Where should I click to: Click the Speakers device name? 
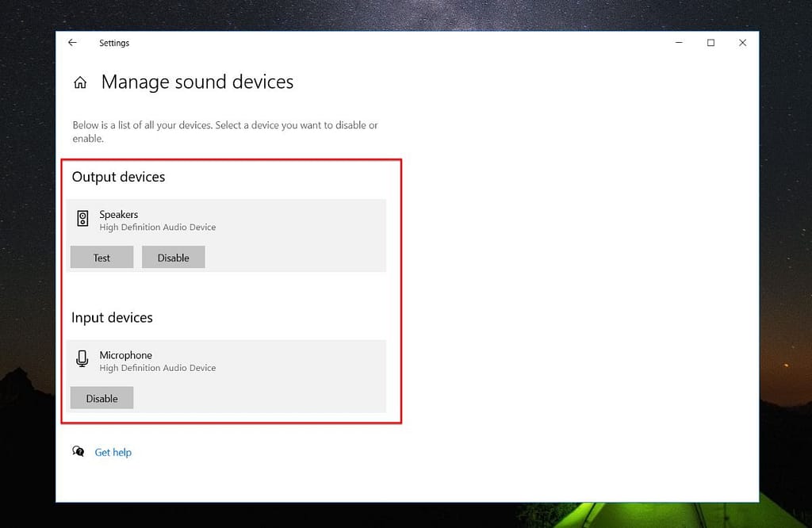[x=119, y=214]
